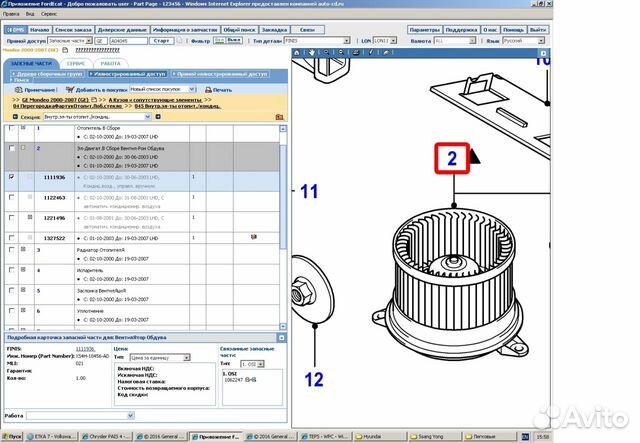
Task: Click the A Кузов breadcrumb link
Action: click(x=155, y=100)
